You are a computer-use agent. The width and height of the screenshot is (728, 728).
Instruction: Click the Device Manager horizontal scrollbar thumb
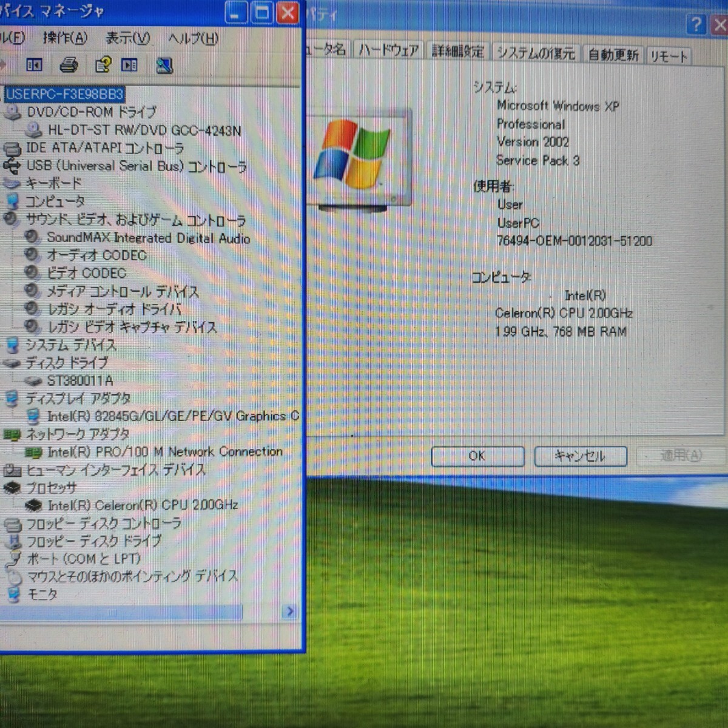coord(120,612)
